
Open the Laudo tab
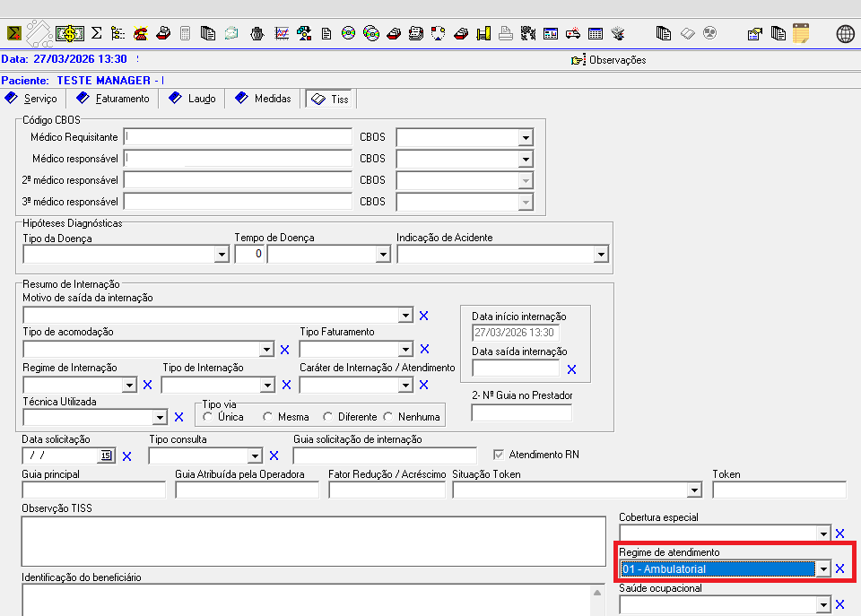(x=193, y=99)
